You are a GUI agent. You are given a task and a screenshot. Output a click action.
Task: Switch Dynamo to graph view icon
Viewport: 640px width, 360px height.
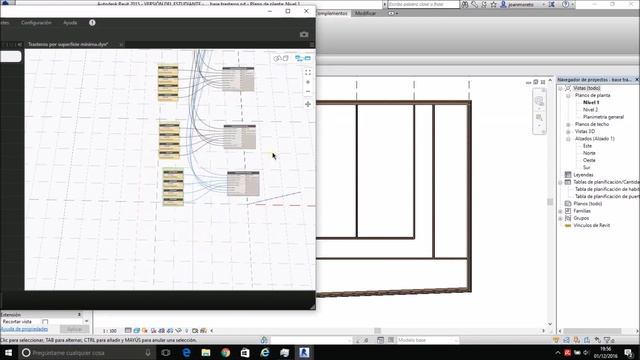click(303, 58)
